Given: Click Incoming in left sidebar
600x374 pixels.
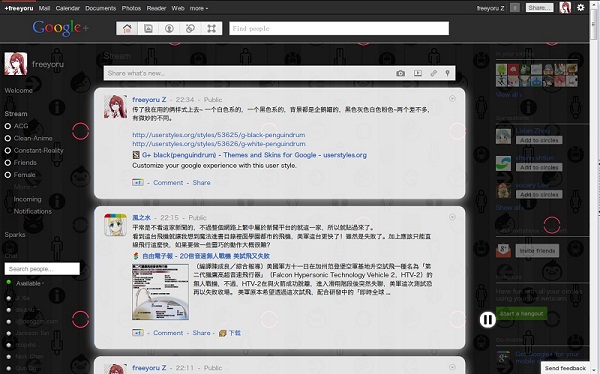Looking at the screenshot, I should pyautogui.click(x=28, y=199).
